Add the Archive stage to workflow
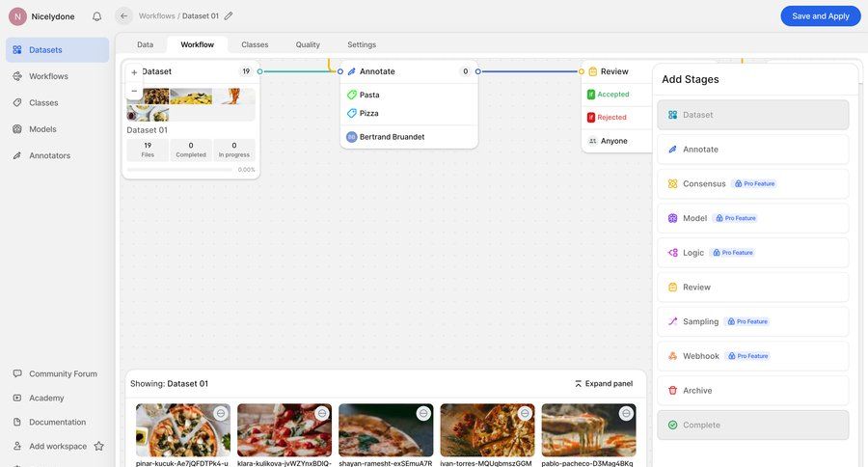868x467 pixels. [752, 391]
